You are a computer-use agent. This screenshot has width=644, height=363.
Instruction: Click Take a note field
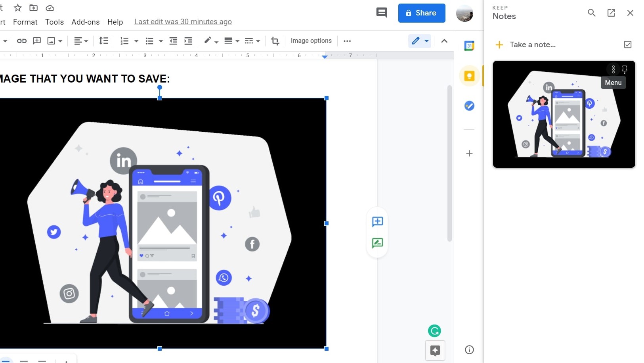tap(533, 44)
